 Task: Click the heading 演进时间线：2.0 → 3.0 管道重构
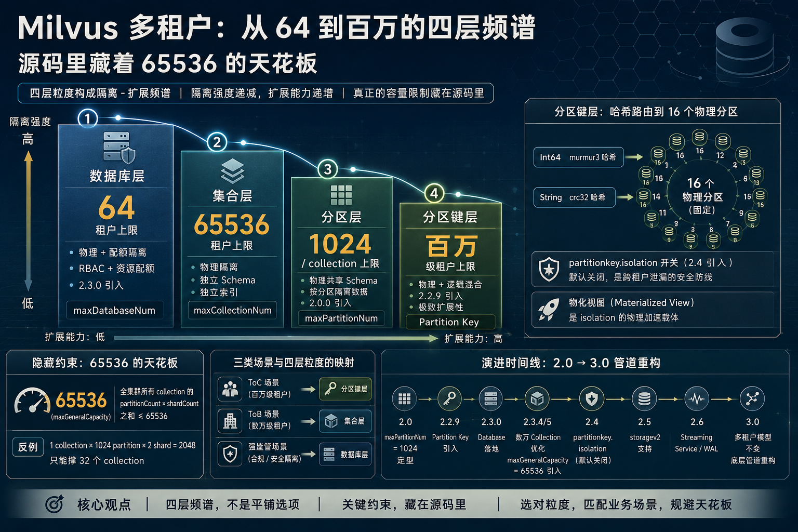point(571,363)
